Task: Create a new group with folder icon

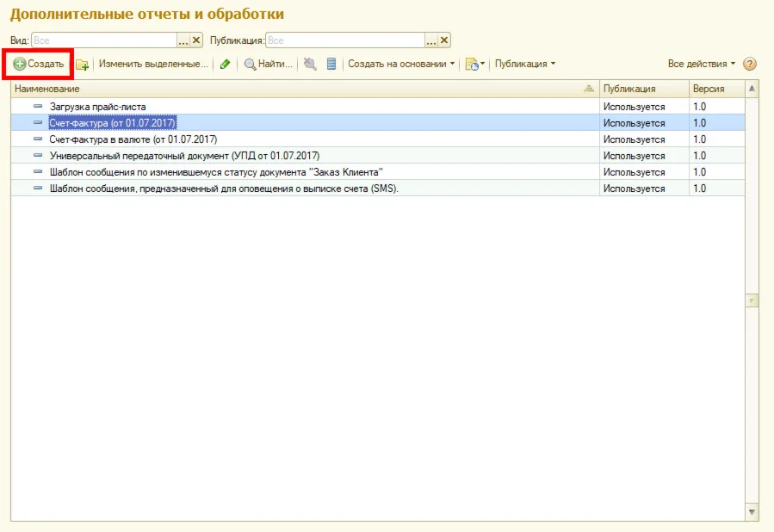Action: click(82, 65)
